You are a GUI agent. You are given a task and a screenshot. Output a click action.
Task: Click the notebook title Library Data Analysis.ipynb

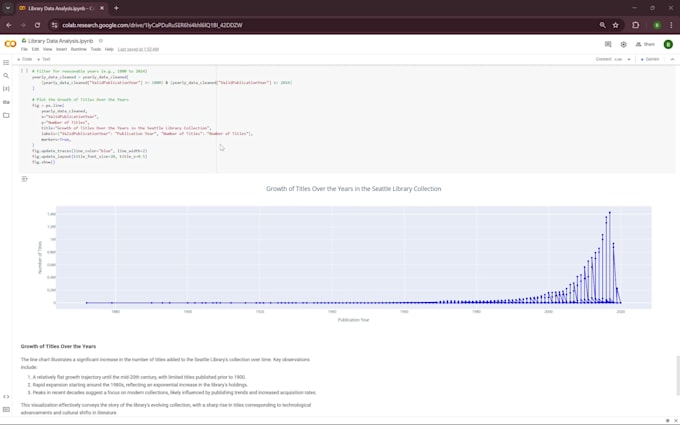61,41
